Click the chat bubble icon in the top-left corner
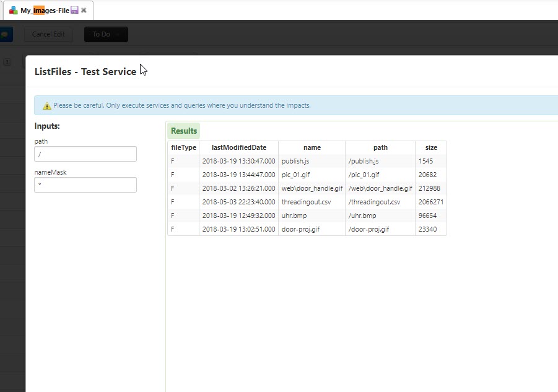558x392 pixels. point(6,34)
